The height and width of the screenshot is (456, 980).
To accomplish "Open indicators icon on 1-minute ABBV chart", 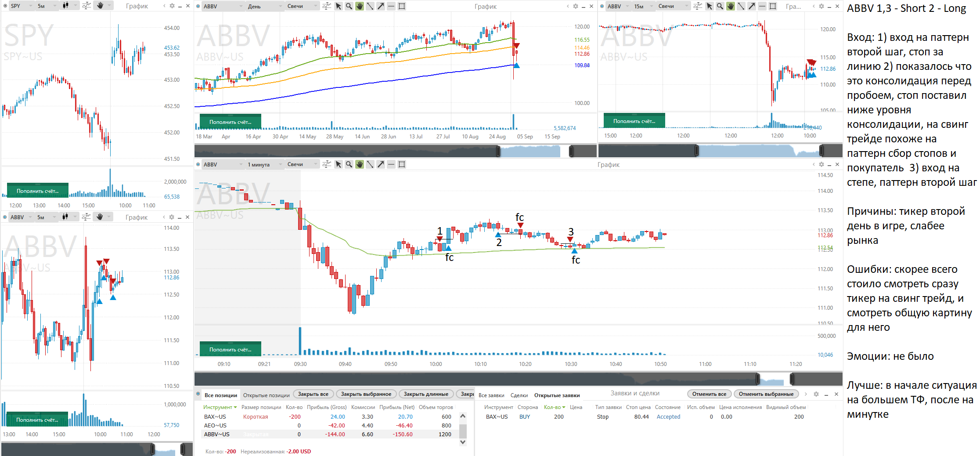I will (x=327, y=164).
